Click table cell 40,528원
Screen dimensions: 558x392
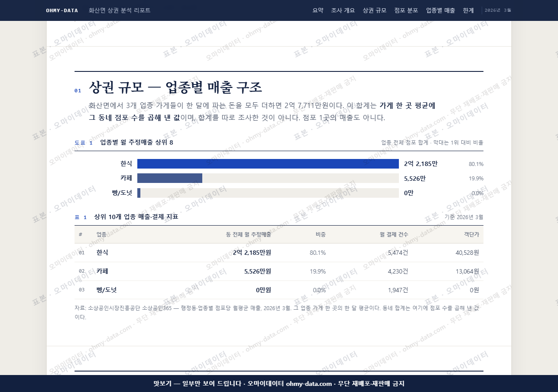(467, 253)
